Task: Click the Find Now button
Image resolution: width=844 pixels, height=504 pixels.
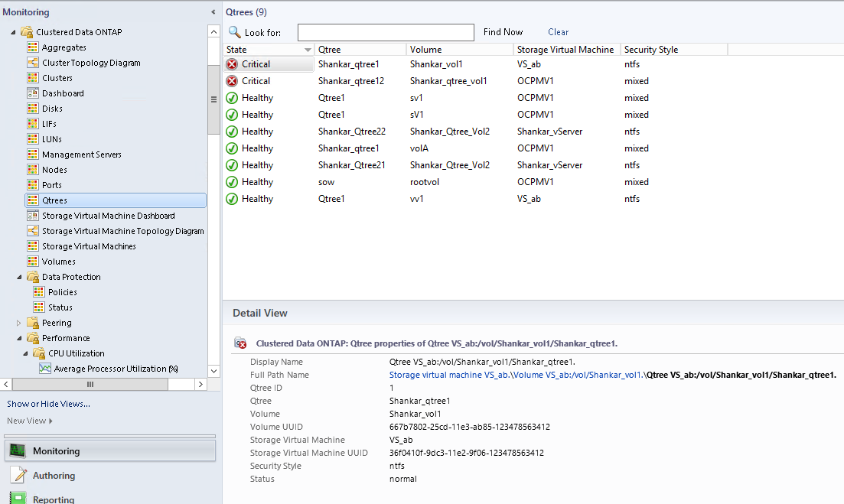Action: tap(503, 32)
